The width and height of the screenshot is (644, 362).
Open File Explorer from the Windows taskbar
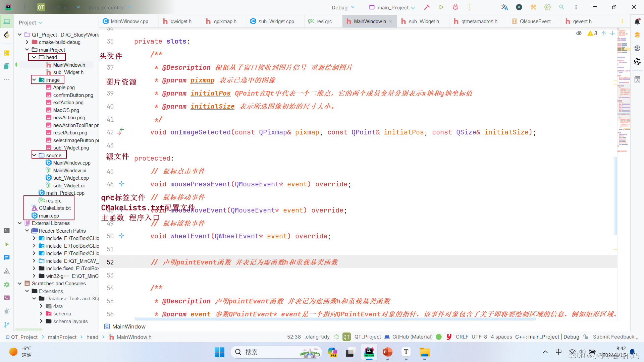[424, 352]
